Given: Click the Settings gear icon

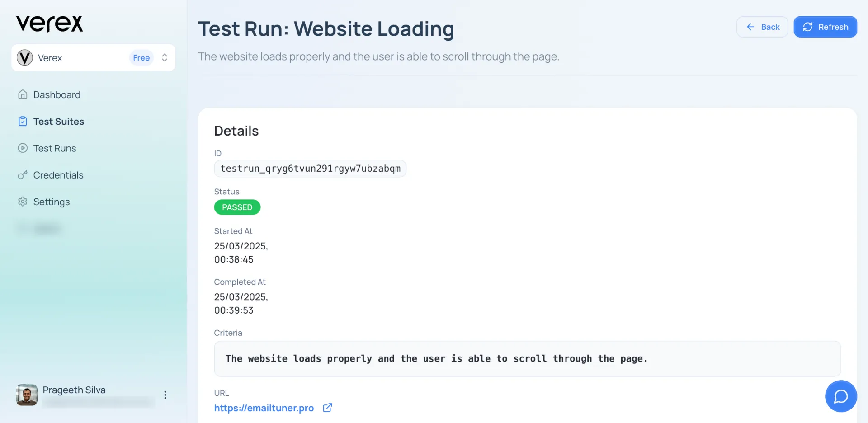Looking at the screenshot, I should [x=23, y=202].
